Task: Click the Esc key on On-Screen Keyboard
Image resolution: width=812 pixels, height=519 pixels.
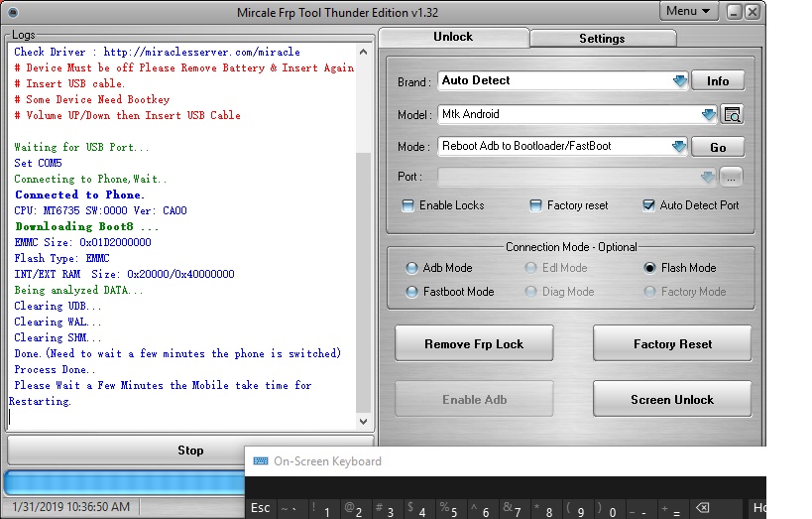Action: pos(261,508)
